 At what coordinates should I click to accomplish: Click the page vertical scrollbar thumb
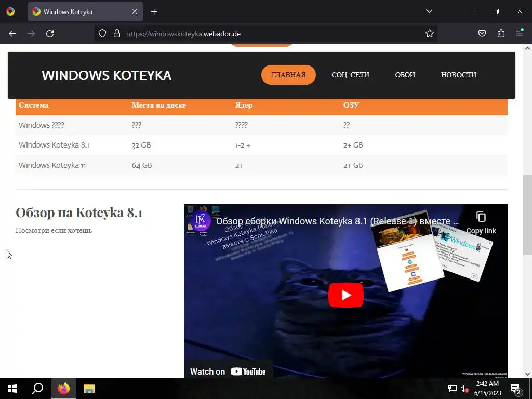(x=527, y=215)
